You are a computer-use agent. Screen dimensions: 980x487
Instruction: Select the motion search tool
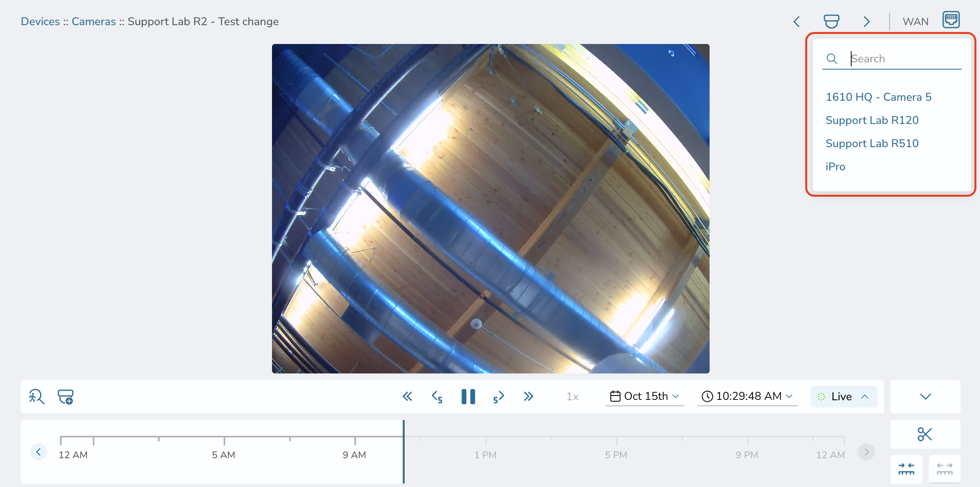pyautogui.click(x=36, y=396)
